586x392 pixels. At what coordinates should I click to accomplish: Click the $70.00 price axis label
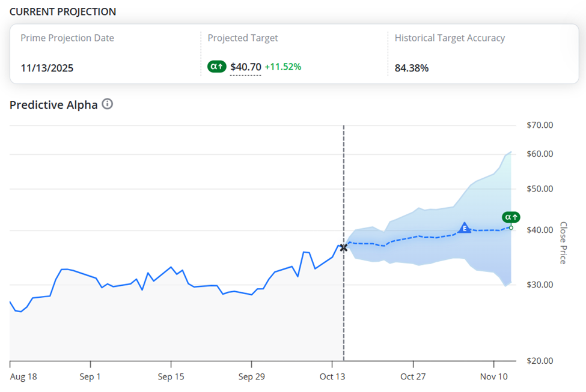[539, 125]
